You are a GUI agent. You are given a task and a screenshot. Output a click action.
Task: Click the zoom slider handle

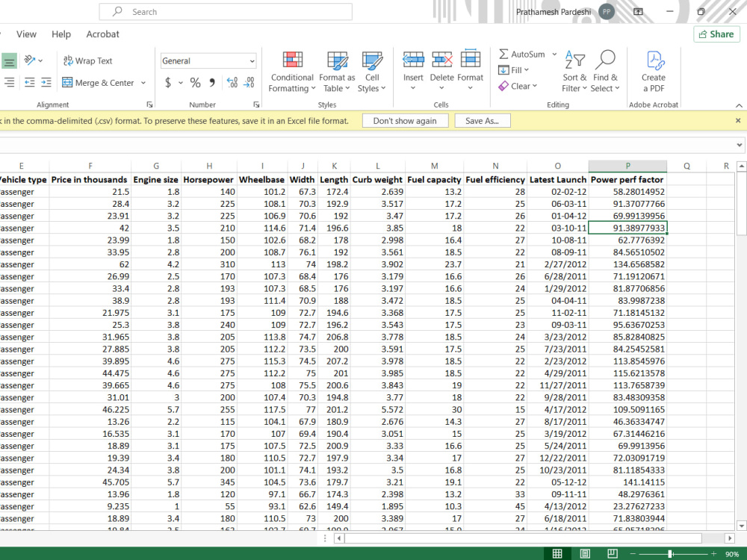670,554
